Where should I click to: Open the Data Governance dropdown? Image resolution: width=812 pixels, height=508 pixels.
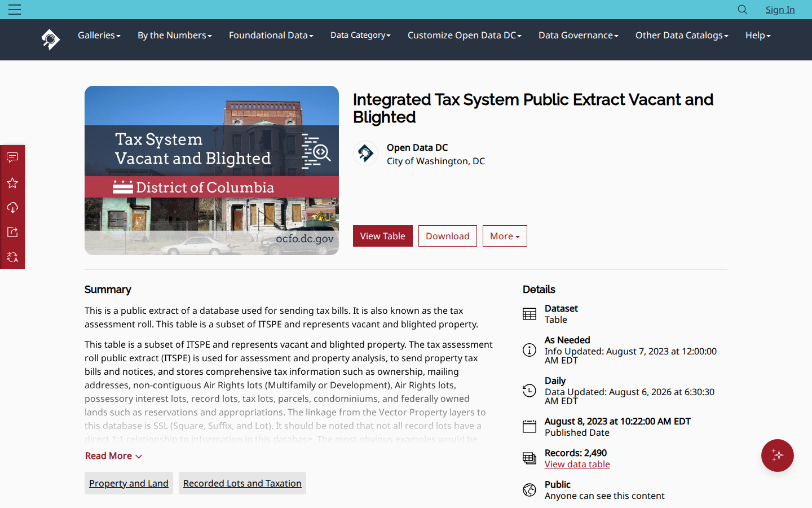[x=579, y=35]
